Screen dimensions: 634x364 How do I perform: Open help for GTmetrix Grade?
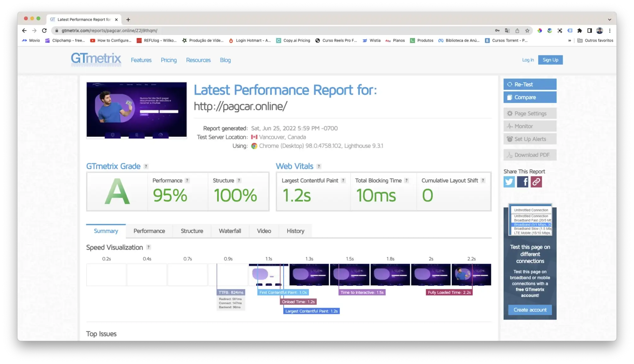146,166
